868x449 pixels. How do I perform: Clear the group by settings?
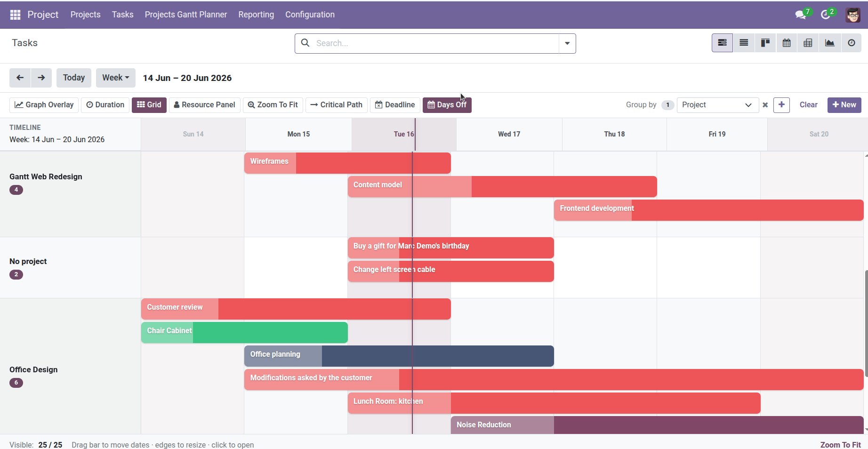pyautogui.click(x=808, y=105)
